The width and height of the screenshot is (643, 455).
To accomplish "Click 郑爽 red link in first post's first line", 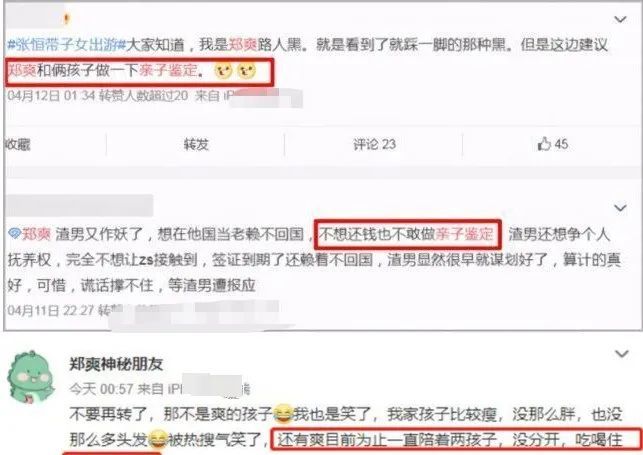I will point(242,44).
